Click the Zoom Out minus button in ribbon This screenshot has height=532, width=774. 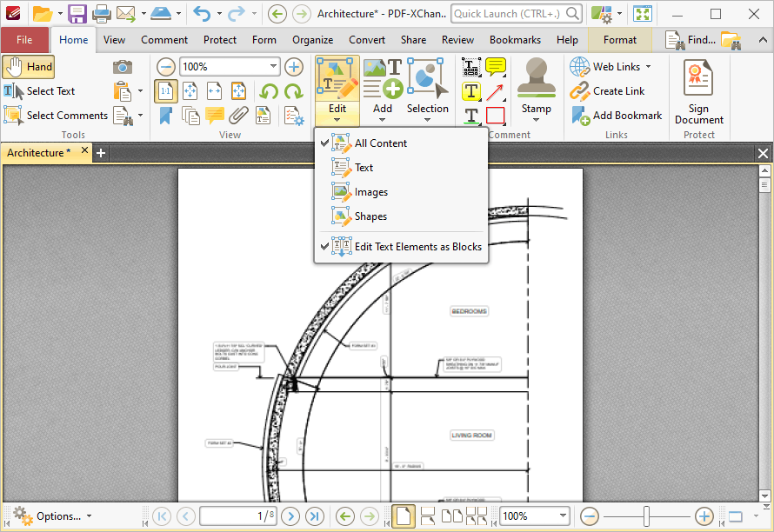coord(166,67)
